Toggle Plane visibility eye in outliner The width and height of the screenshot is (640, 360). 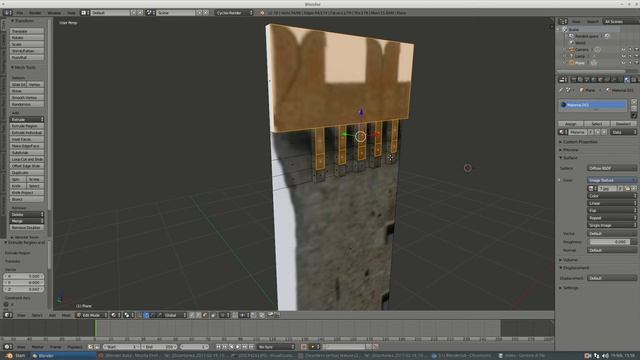[x=623, y=63]
